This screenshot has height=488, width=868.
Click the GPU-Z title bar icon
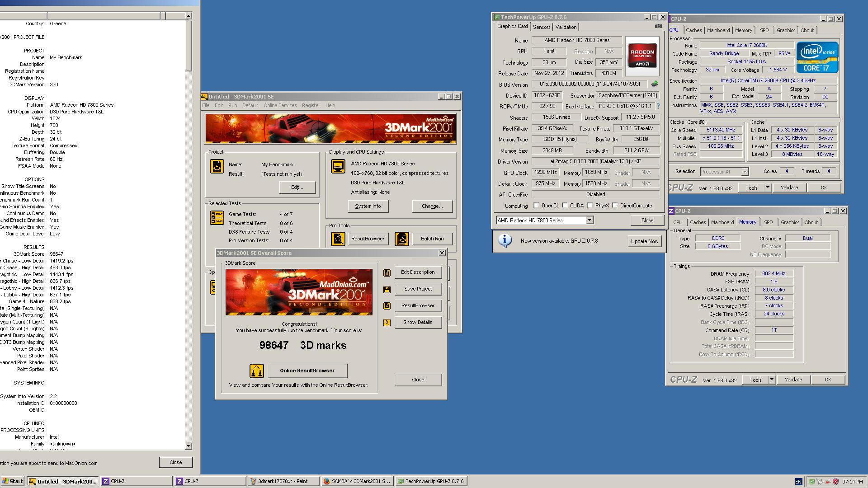tap(497, 17)
